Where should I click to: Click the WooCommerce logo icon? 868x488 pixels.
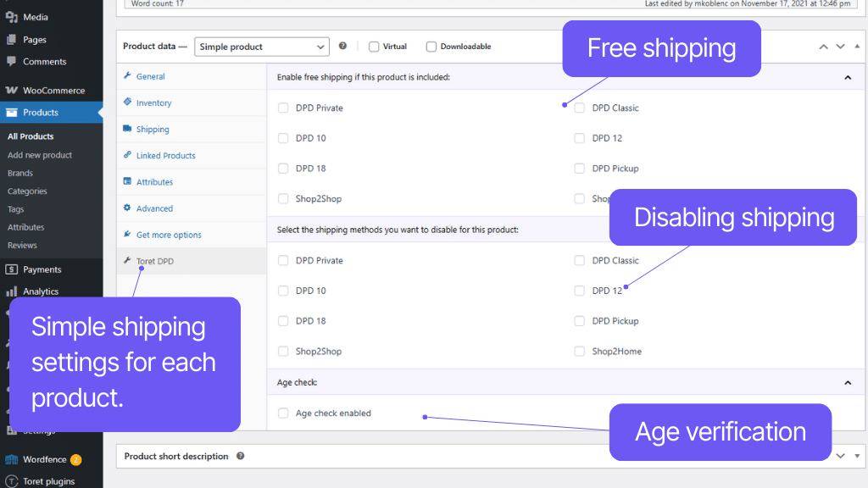coord(12,90)
